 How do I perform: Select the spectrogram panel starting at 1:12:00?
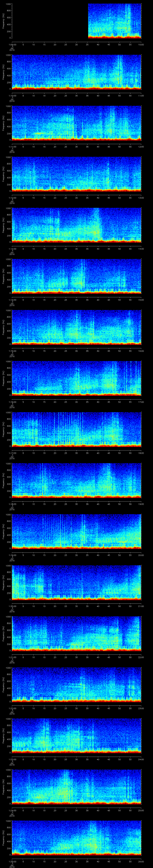[x=76, y=174]
